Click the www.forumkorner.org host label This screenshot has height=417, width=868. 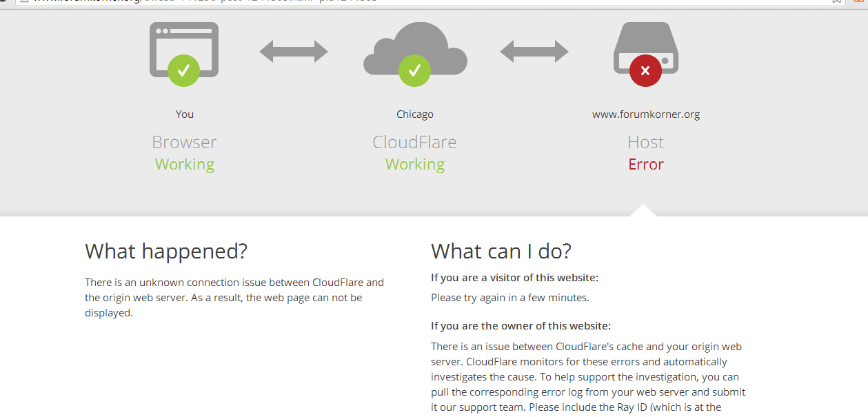[x=646, y=114]
